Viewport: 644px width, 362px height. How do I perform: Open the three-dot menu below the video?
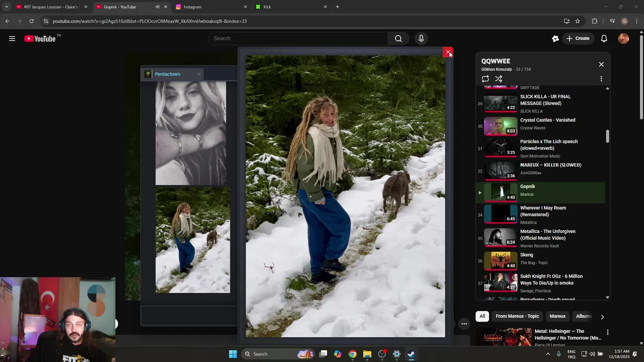(x=464, y=324)
